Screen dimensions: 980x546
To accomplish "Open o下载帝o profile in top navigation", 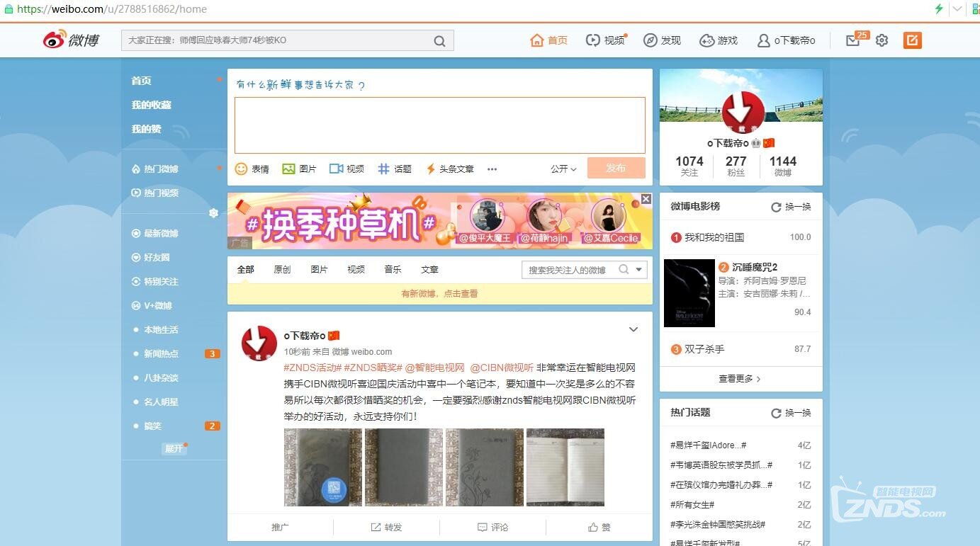I will (x=787, y=40).
